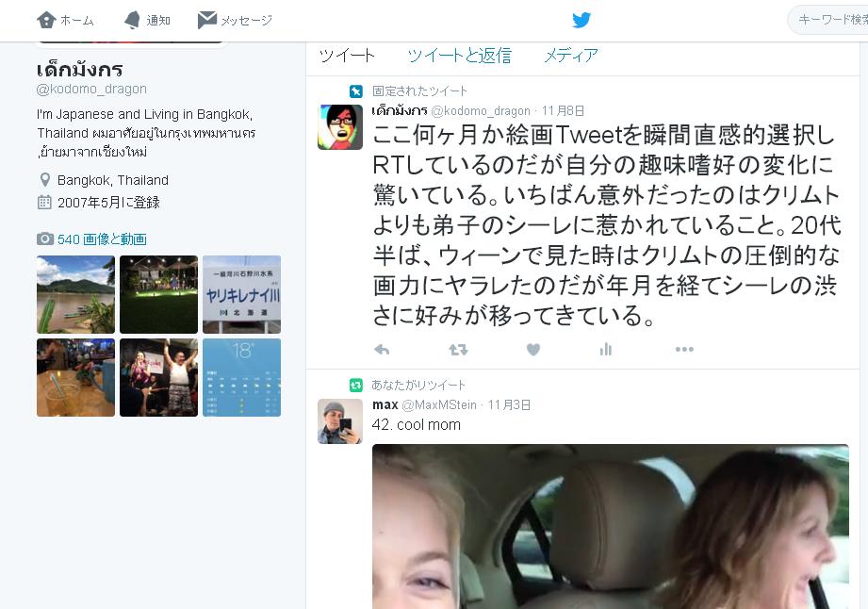Open ヤリキレナイ川 sign photo thumbnail

(242, 294)
